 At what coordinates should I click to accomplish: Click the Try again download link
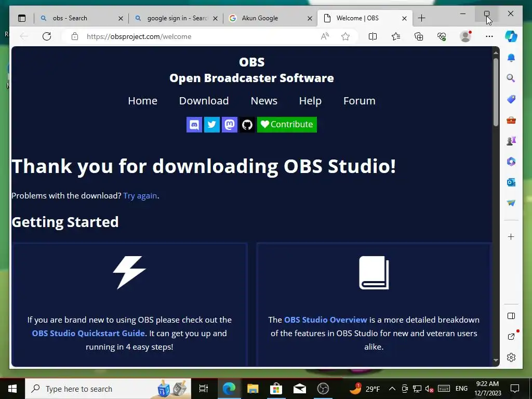(x=140, y=196)
